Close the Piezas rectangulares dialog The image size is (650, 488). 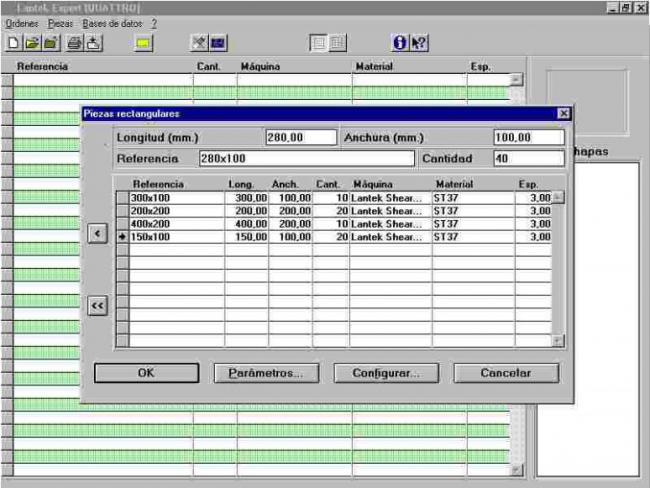563,113
